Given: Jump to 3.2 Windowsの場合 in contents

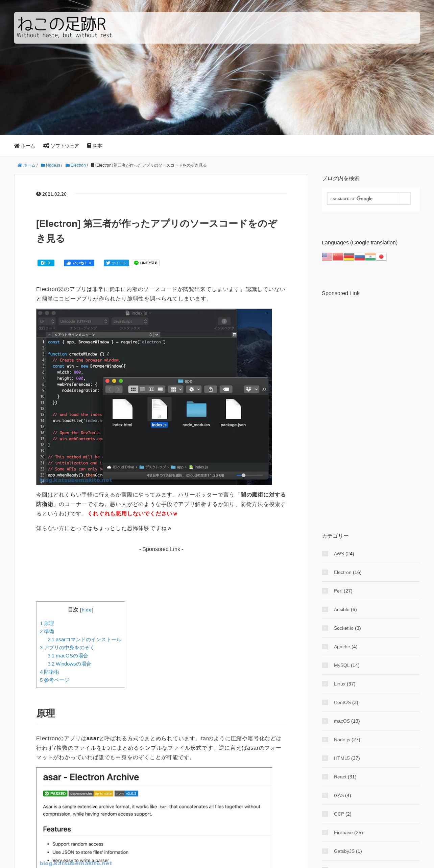Looking at the screenshot, I should click(x=69, y=664).
